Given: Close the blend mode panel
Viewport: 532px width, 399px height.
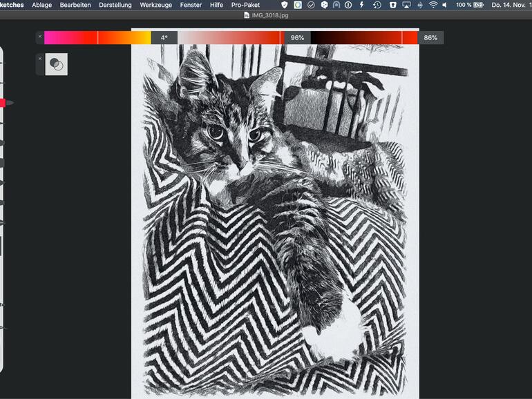Looking at the screenshot, I should tap(40, 58).
